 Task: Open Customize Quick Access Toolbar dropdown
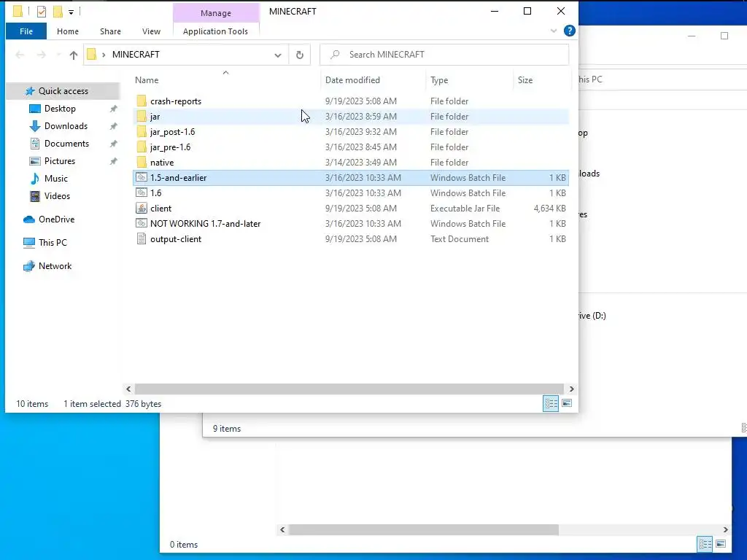pyautogui.click(x=71, y=12)
